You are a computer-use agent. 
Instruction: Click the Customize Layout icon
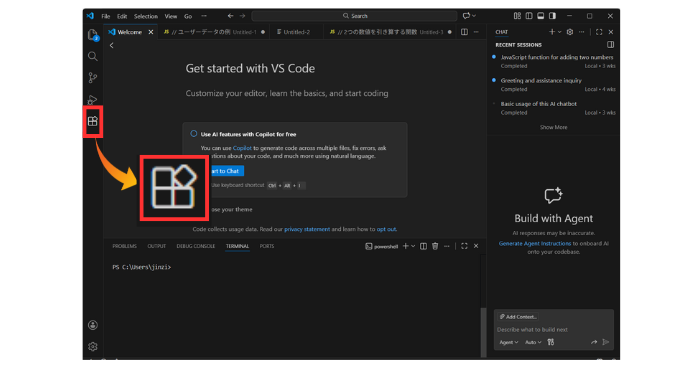click(517, 16)
